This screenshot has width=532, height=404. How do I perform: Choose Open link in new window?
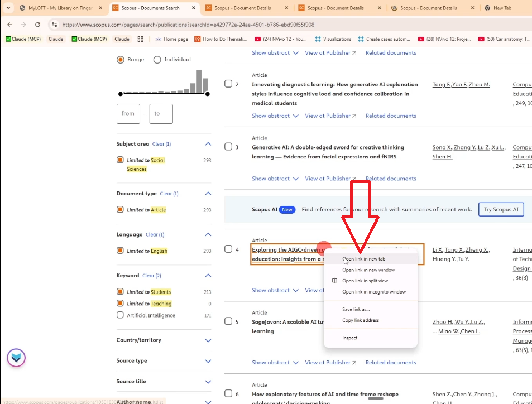pyautogui.click(x=371, y=270)
